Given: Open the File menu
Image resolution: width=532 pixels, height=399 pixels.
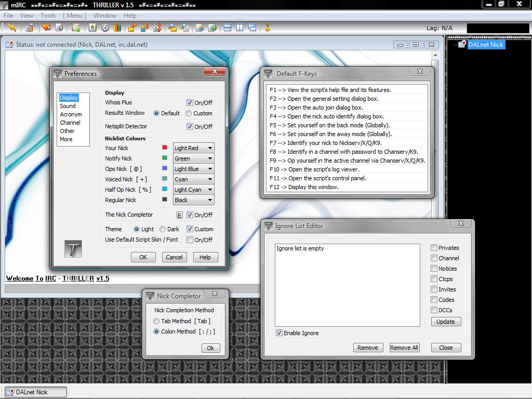Looking at the screenshot, I should pyautogui.click(x=8, y=15).
